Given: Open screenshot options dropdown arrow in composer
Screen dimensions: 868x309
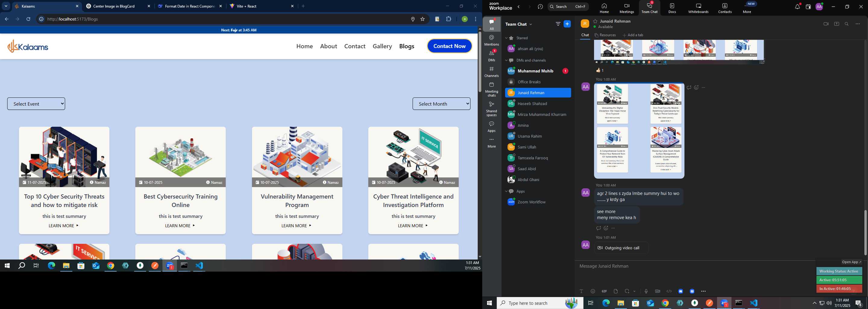Looking at the screenshot, I should point(634,291).
